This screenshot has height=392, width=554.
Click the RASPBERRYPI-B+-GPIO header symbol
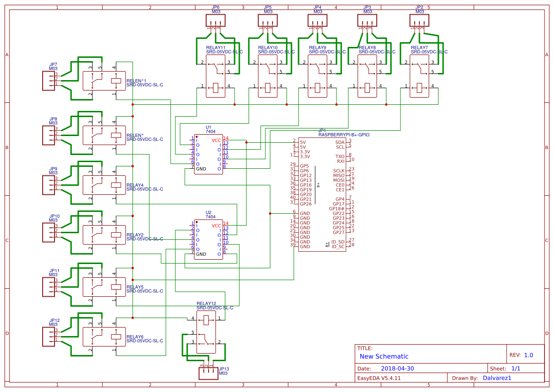click(x=322, y=194)
